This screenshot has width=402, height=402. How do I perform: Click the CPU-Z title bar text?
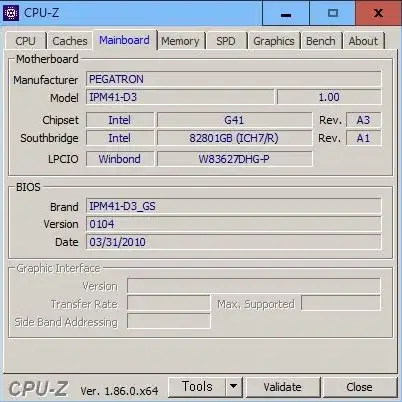(x=41, y=13)
